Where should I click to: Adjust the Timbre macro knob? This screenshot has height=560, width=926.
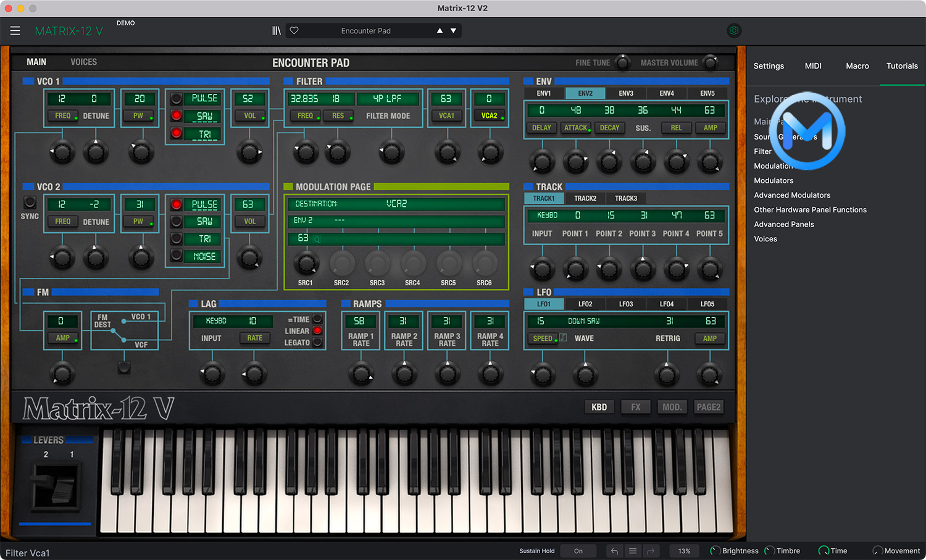point(769,551)
